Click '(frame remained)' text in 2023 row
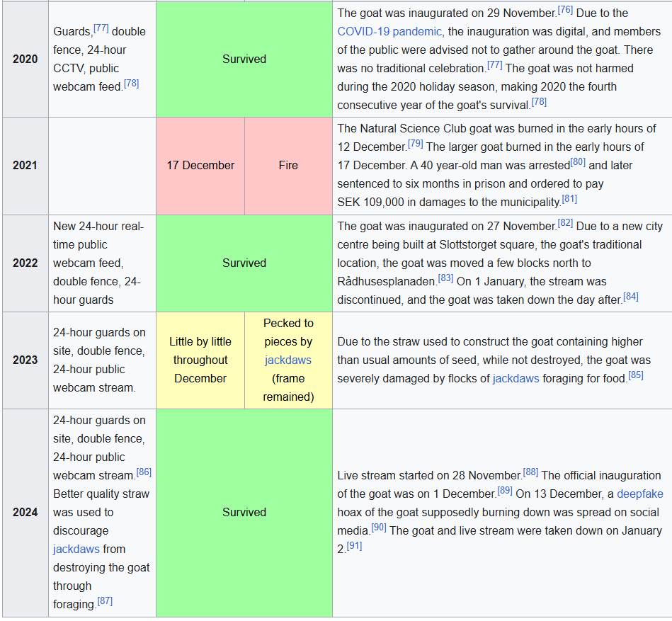 (288, 388)
